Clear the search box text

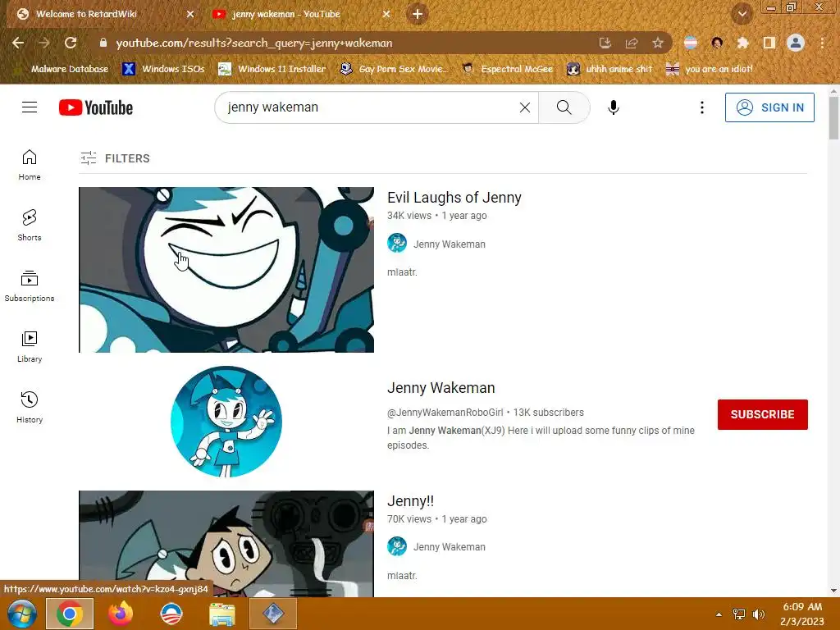click(525, 107)
